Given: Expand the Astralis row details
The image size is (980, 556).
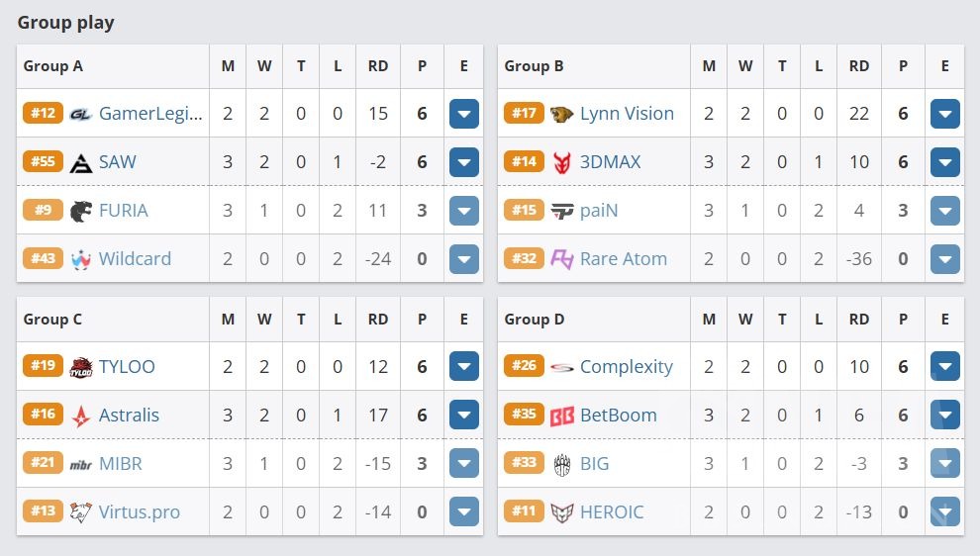Looking at the screenshot, I should pyautogui.click(x=463, y=416).
